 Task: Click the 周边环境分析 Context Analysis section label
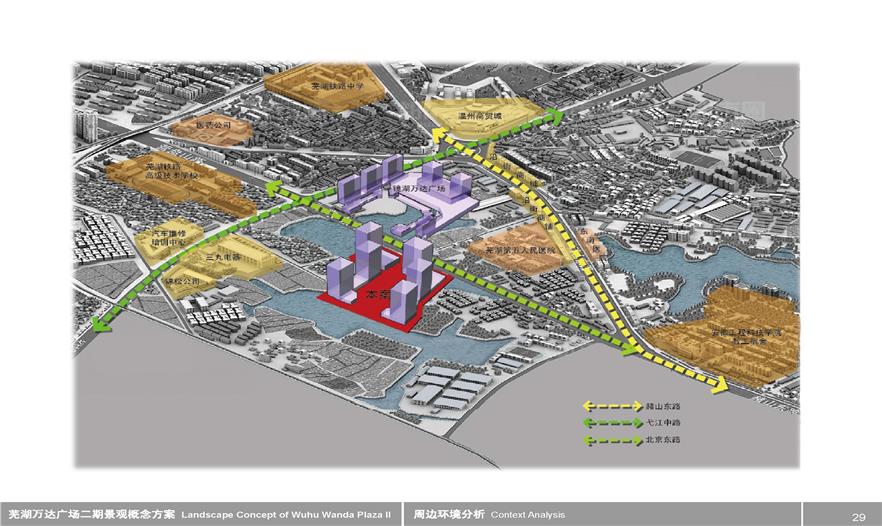489,515
